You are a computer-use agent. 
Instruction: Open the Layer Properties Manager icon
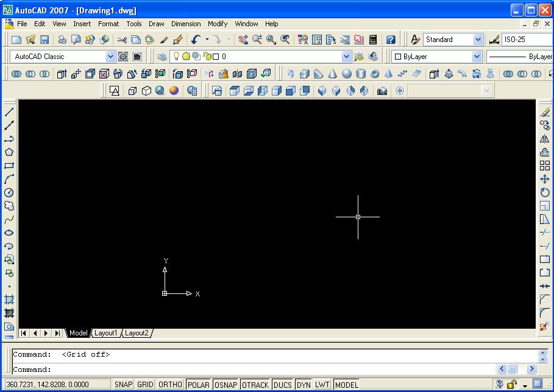pyautogui.click(x=162, y=57)
